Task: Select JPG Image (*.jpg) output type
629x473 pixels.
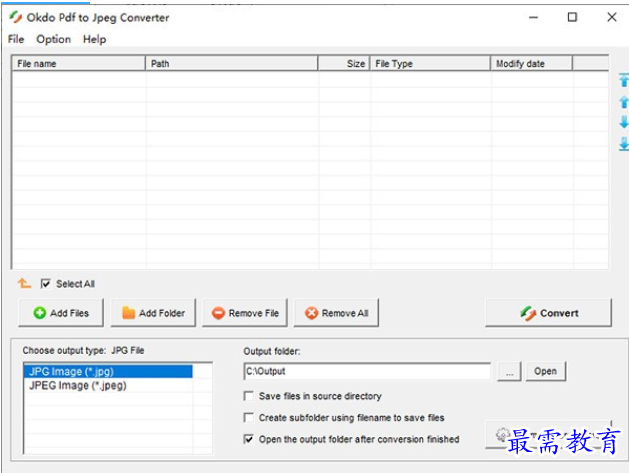Action: pyautogui.click(x=108, y=371)
